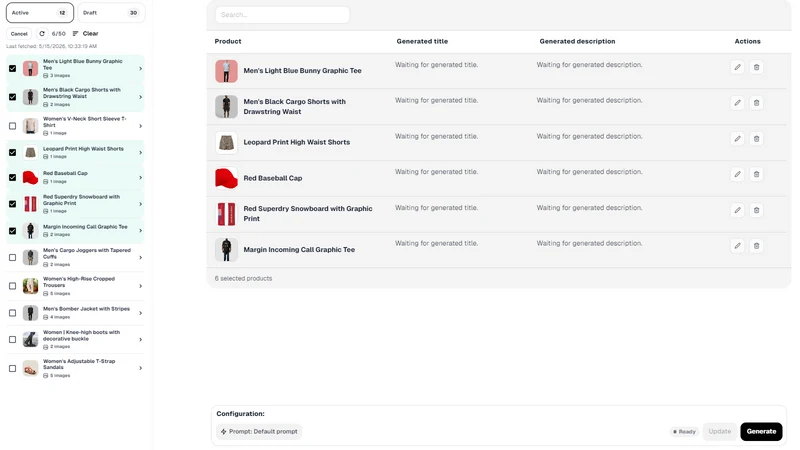Screen dimensions: 800x450
Task: Click '6 selected products' footer text
Action: point(243,279)
